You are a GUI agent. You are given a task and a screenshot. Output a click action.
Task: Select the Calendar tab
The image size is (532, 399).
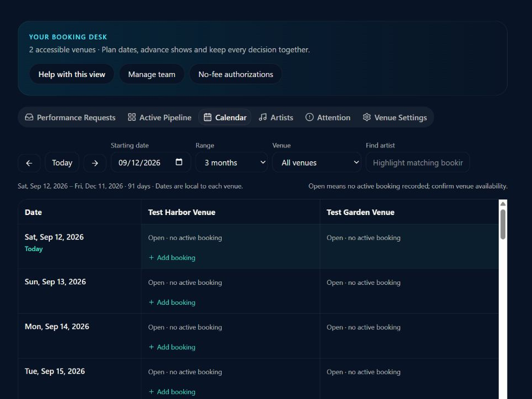(x=225, y=117)
